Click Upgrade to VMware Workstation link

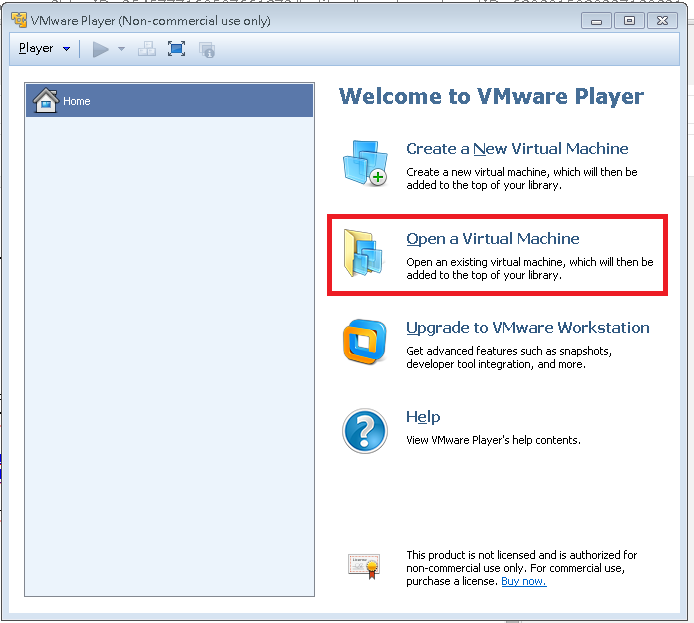point(528,328)
